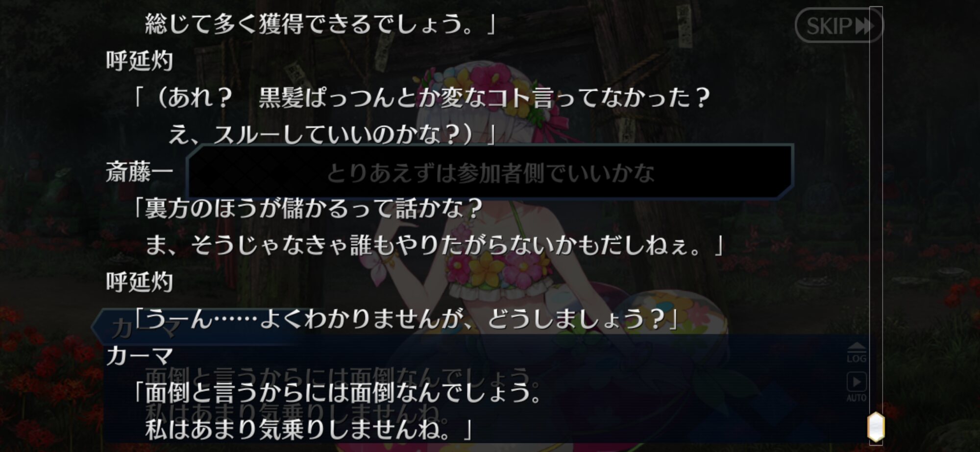Grab the gold scrollbar handle at bottom
The width and height of the screenshot is (980, 452).
(876, 427)
